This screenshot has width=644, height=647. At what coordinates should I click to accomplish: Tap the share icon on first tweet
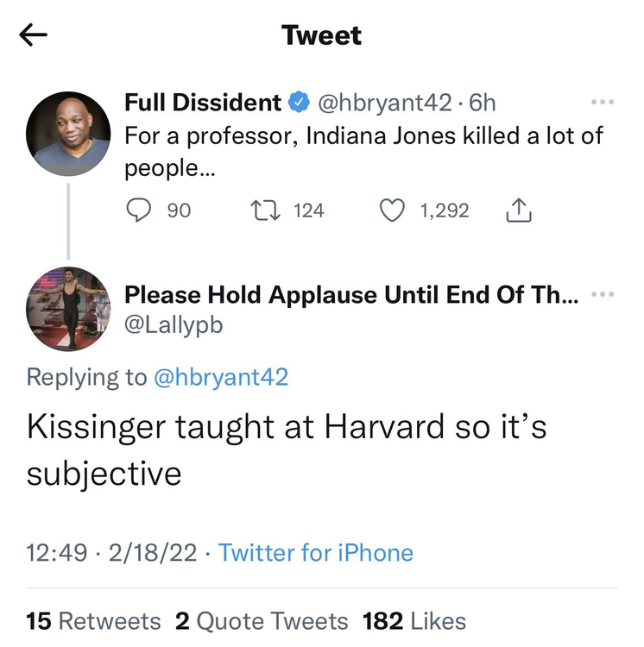click(x=517, y=210)
